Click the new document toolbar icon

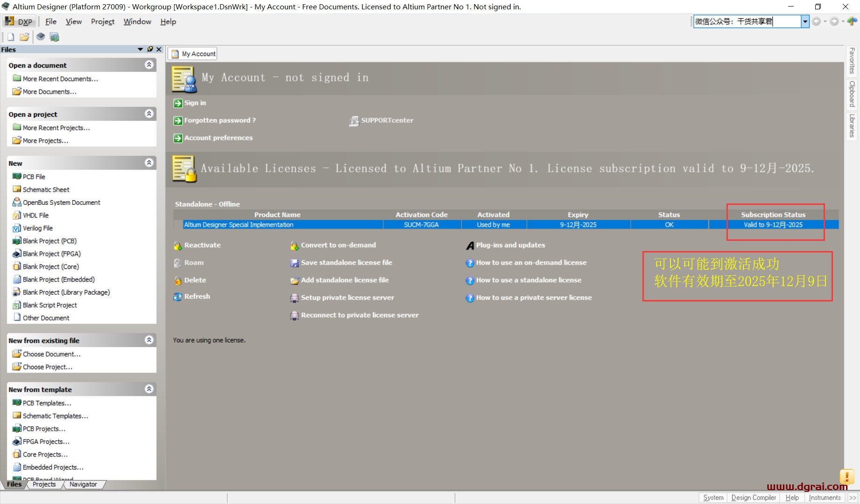click(11, 37)
